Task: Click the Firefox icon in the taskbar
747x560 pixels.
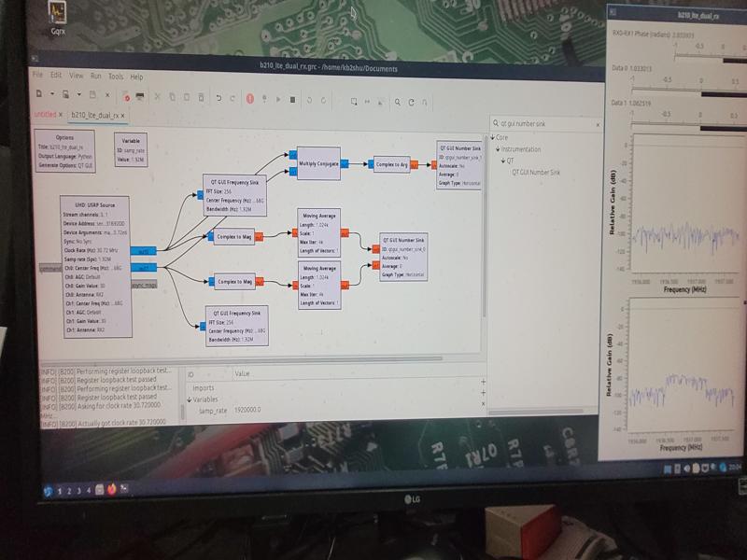Action: pyautogui.click(x=112, y=489)
